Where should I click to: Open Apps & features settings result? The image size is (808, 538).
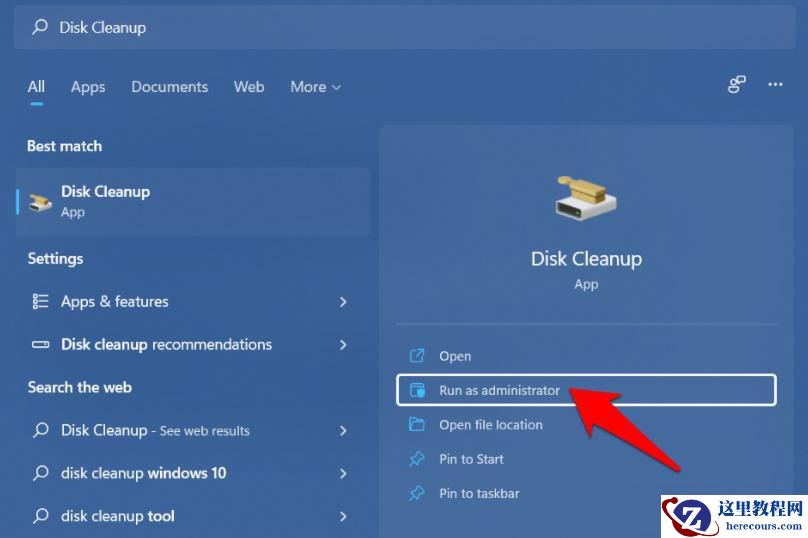point(193,301)
